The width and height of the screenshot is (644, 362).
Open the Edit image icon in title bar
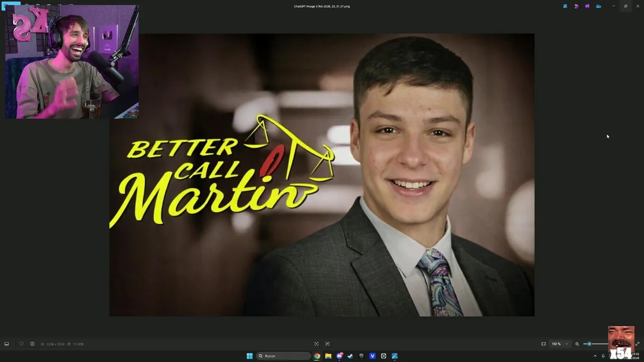pyautogui.click(x=565, y=6)
